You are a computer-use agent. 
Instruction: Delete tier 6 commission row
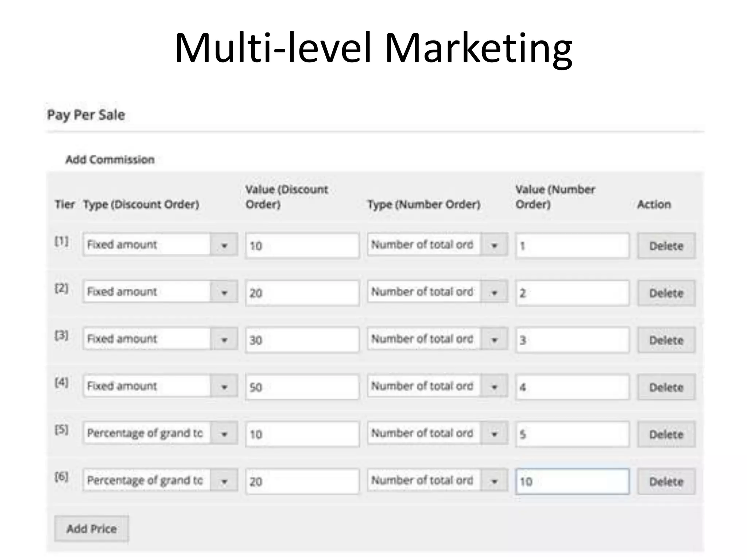tap(666, 482)
